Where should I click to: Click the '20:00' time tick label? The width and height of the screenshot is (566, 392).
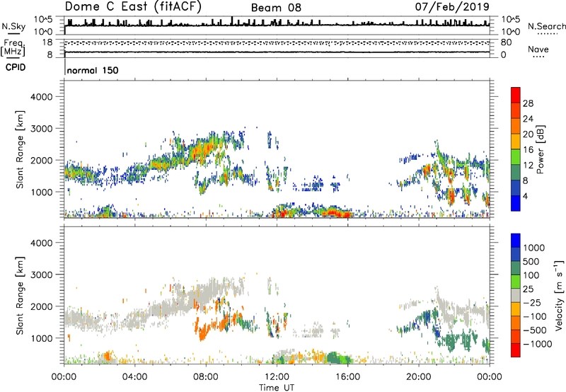tap(418, 377)
